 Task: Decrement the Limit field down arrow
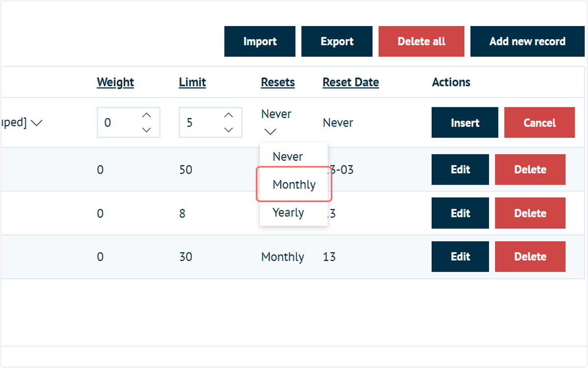(228, 130)
